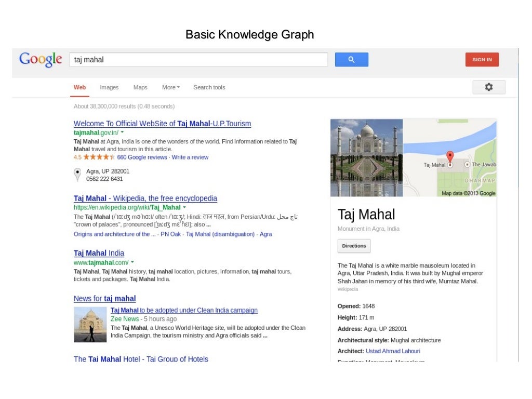
Task: Open Origins and architecture sitelink
Action: click(114, 234)
